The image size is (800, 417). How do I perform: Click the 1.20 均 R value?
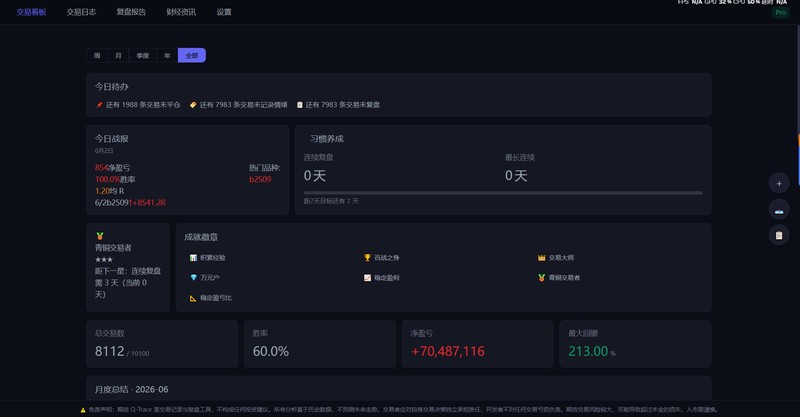[109, 191]
